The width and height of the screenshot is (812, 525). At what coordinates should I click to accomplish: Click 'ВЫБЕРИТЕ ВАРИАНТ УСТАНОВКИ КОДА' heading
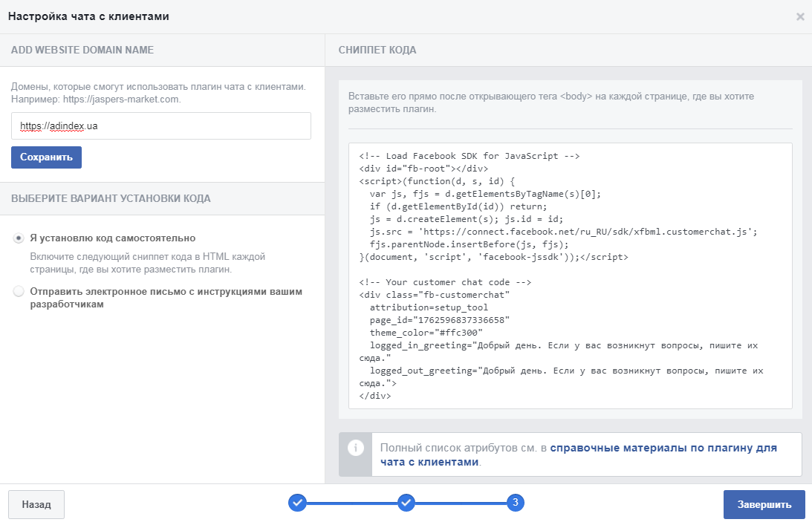point(111,198)
